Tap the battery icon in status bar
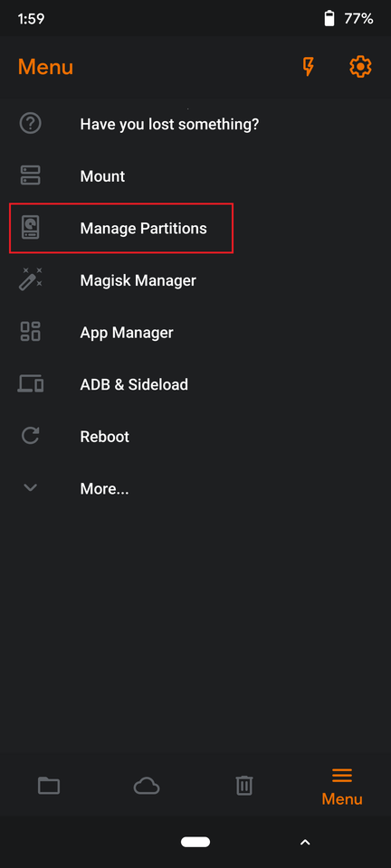The image size is (391, 868). pos(329,19)
